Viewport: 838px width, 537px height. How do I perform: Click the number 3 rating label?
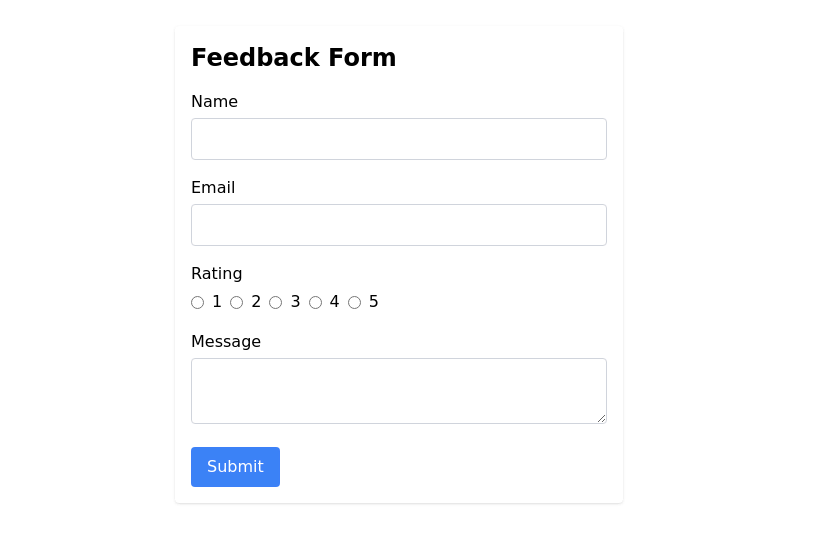tap(295, 302)
